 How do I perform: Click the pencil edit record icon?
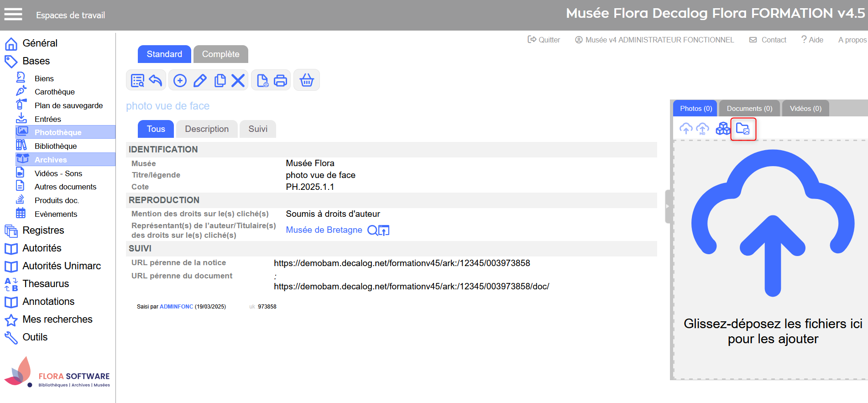pos(200,81)
